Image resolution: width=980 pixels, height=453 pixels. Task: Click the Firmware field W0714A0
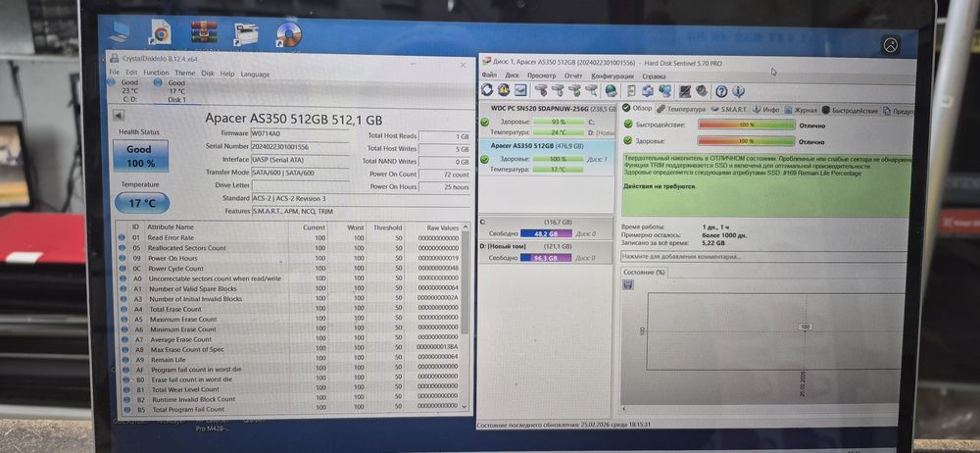[x=300, y=133]
